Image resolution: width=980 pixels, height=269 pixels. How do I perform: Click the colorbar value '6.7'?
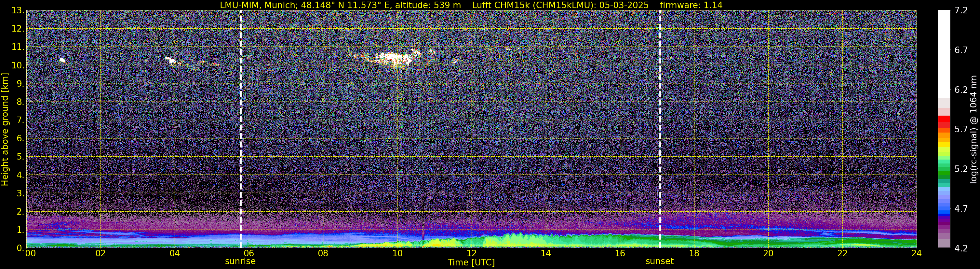pyautogui.click(x=961, y=50)
